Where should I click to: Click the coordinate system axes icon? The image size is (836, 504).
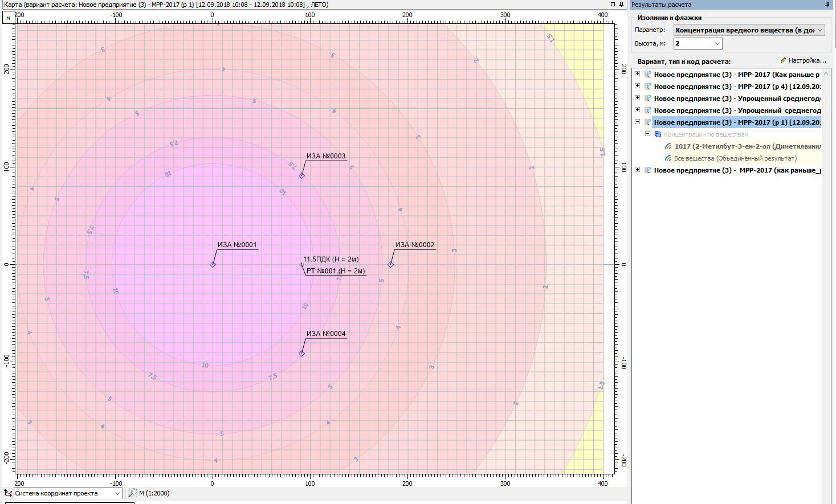pos(8,493)
